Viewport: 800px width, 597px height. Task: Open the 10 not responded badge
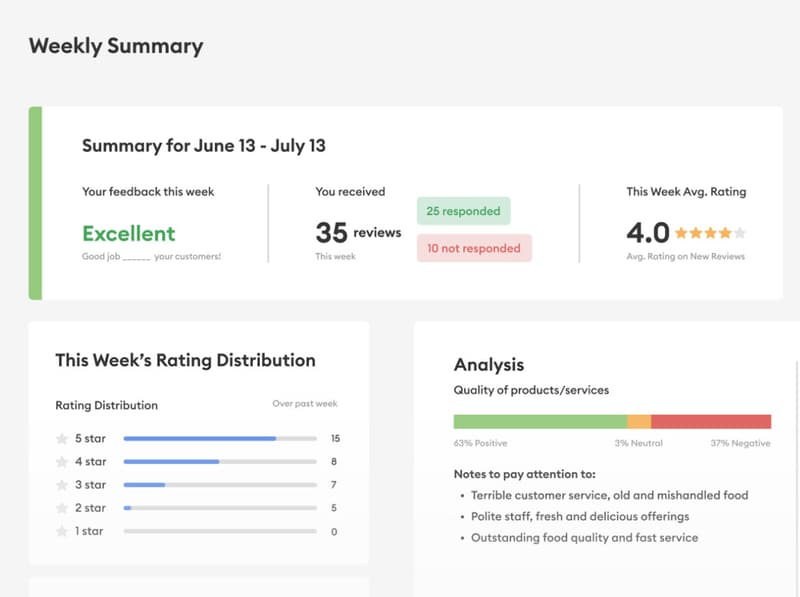tap(474, 248)
